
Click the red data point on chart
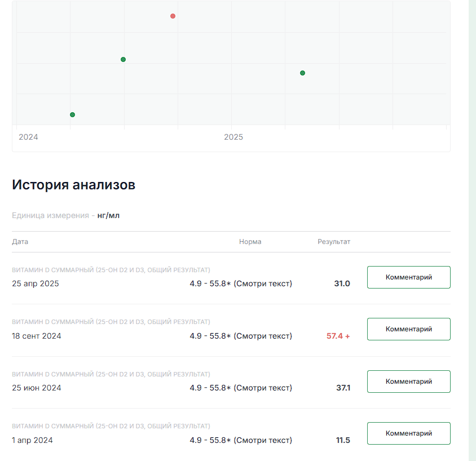point(173,16)
